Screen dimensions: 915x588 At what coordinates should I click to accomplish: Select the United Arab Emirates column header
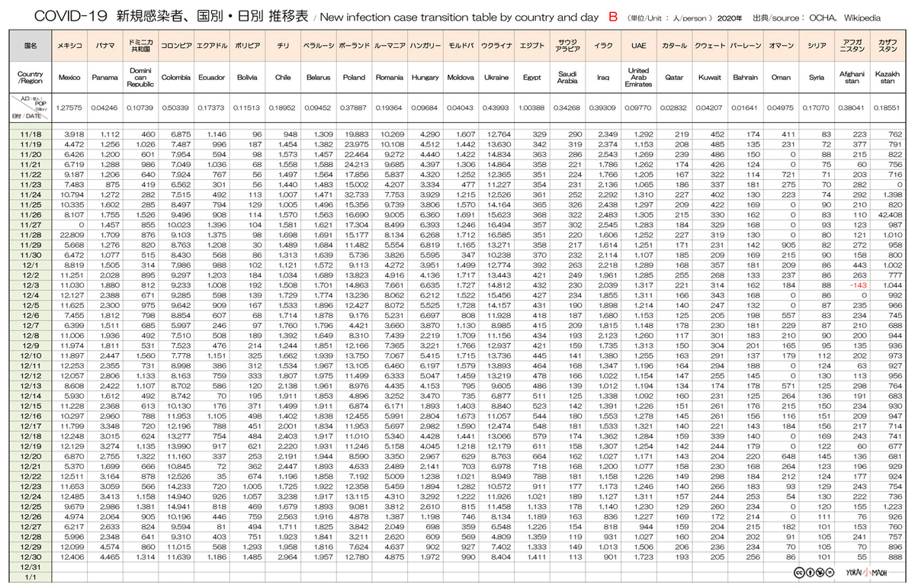click(639, 76)
